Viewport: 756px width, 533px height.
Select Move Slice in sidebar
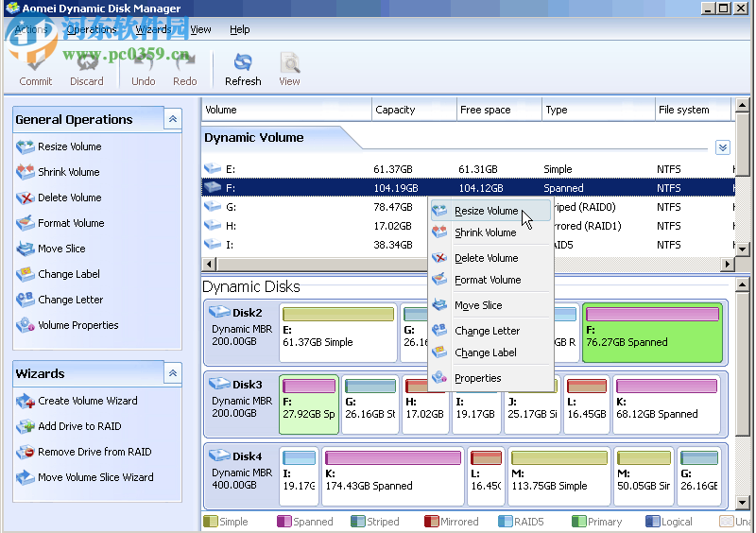point(51,249)
